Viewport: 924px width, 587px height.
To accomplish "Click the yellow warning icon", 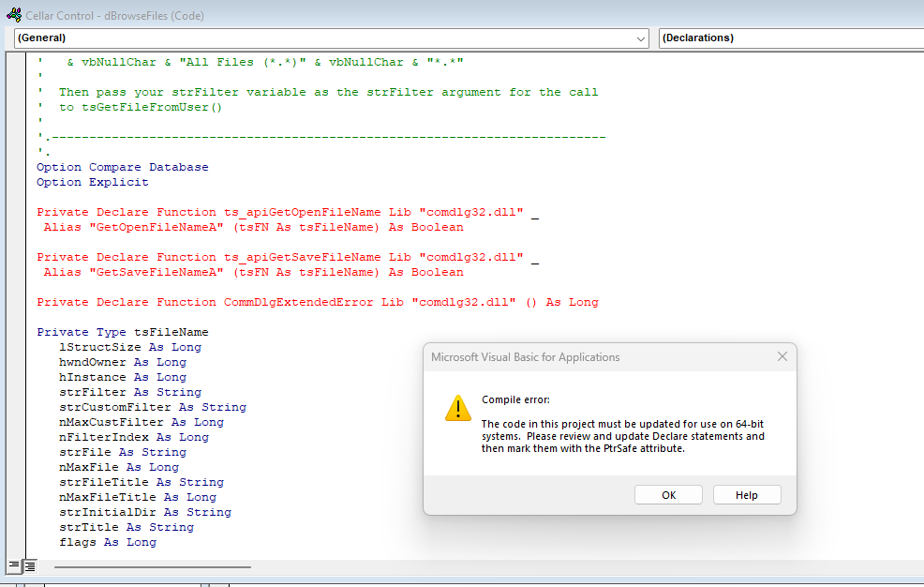I will (458, 409).
